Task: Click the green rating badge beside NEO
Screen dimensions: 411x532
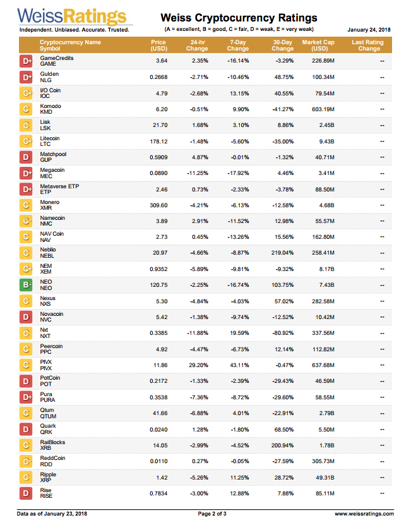Action: click(27, 285)
